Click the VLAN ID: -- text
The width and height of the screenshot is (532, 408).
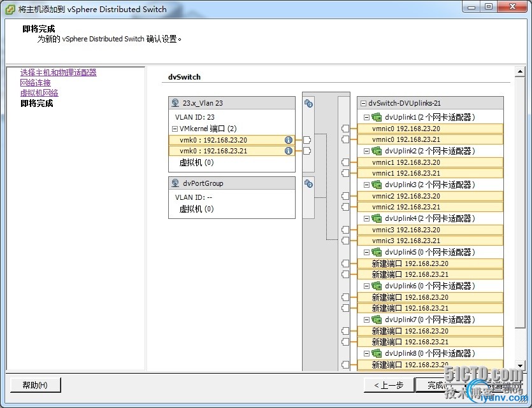click(x=194, y=197)
